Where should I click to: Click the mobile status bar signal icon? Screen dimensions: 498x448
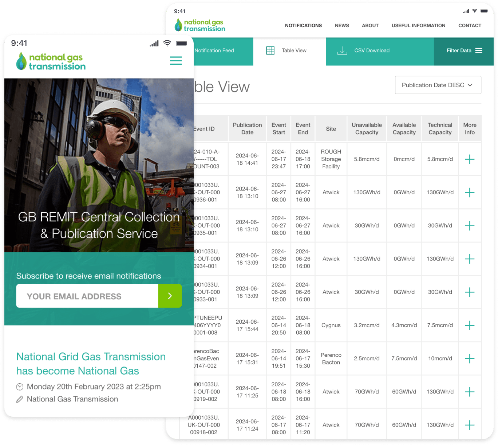[x=154, y=44]
